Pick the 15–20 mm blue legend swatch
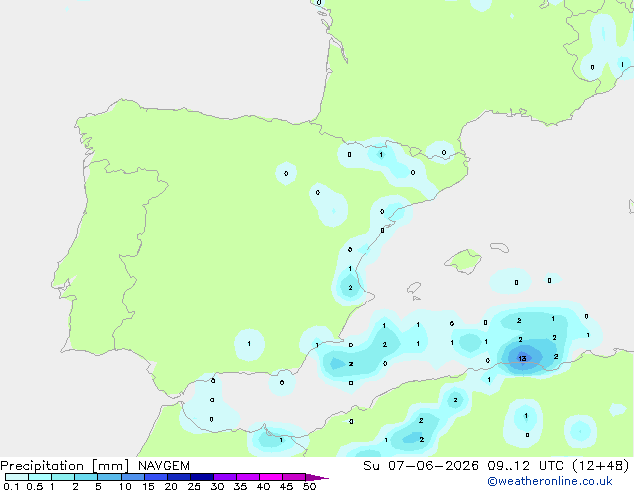This screenshot has width=634, height=490. (156, 477)
